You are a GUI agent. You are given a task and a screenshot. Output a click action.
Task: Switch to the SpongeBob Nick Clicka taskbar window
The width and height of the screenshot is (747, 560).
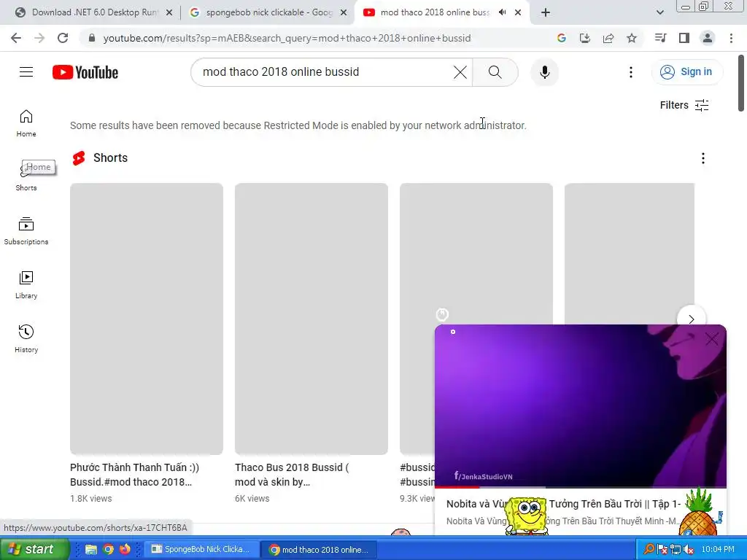202,550
